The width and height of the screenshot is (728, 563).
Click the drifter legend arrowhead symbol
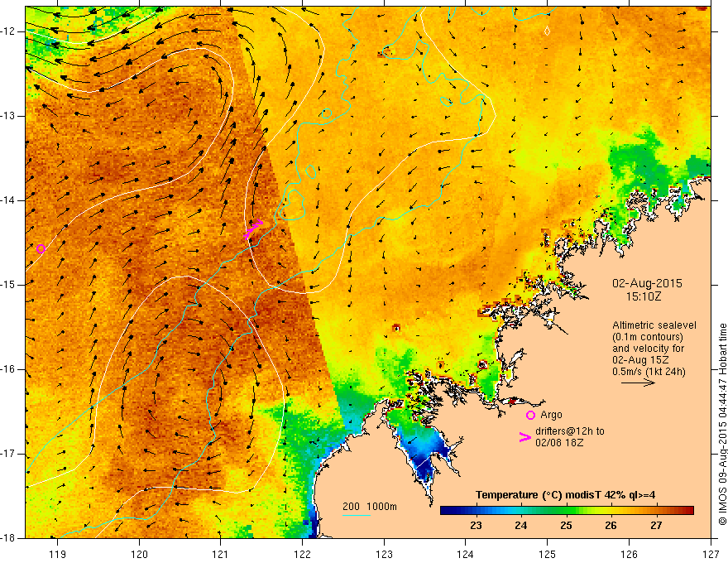click(x=525, y=436)
